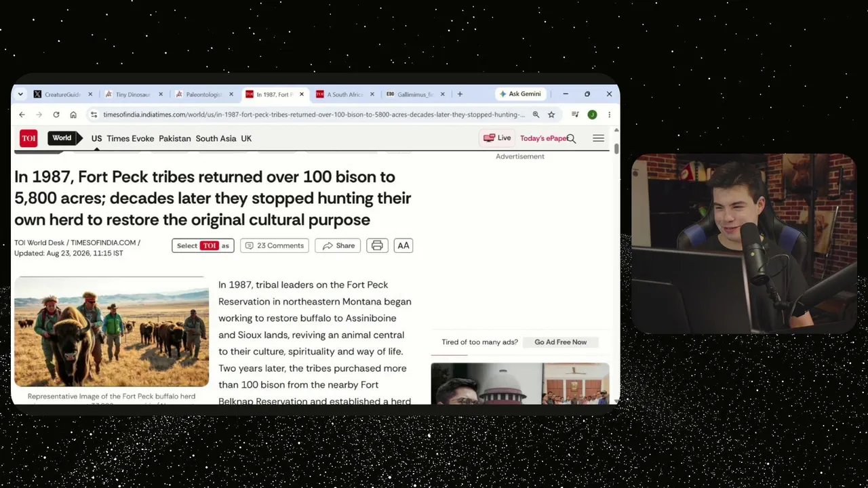The width and height of the screenshot is (868, 488).
Task: Click the 'Updated: Aug 23, 2026, 11:15 IST' text
Action: (x=68, y=253)
